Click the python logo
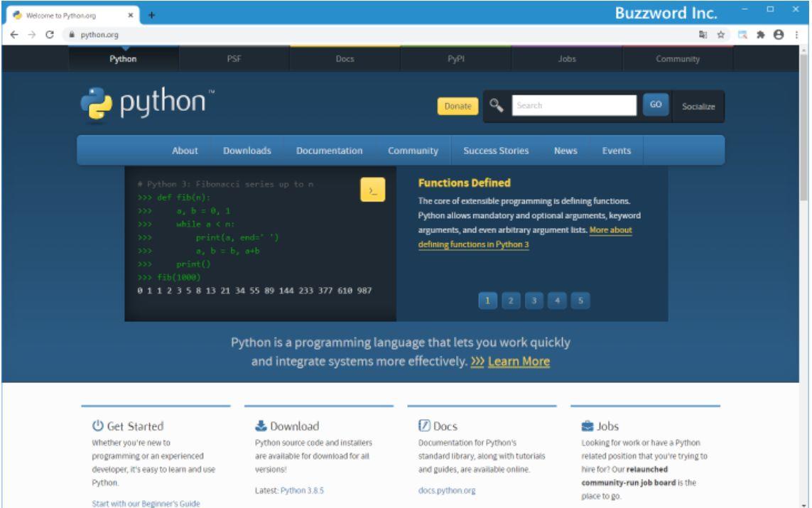This screenshot has width=812, height=508. (x=148, y=104)
